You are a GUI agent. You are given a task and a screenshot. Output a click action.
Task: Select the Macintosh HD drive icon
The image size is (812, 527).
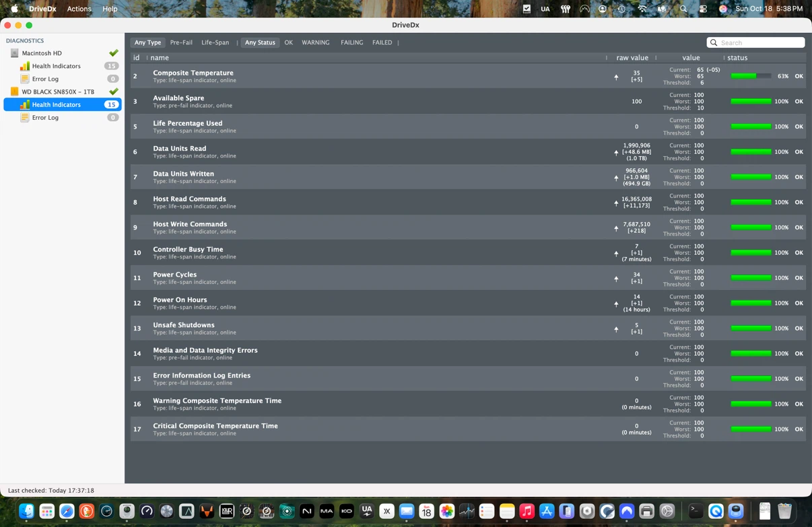pos(15,53)
